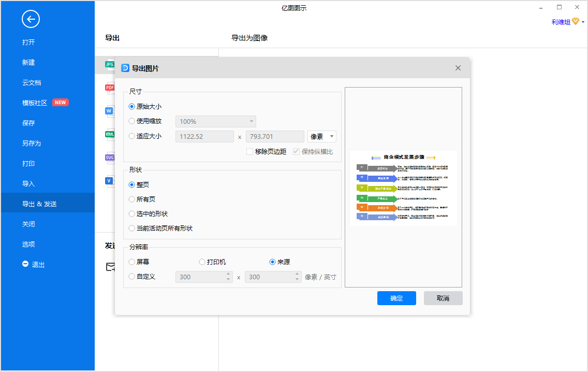Click the diagram preview thumbnail
This screenshot has width=588, height=372.
coord(404,188)
